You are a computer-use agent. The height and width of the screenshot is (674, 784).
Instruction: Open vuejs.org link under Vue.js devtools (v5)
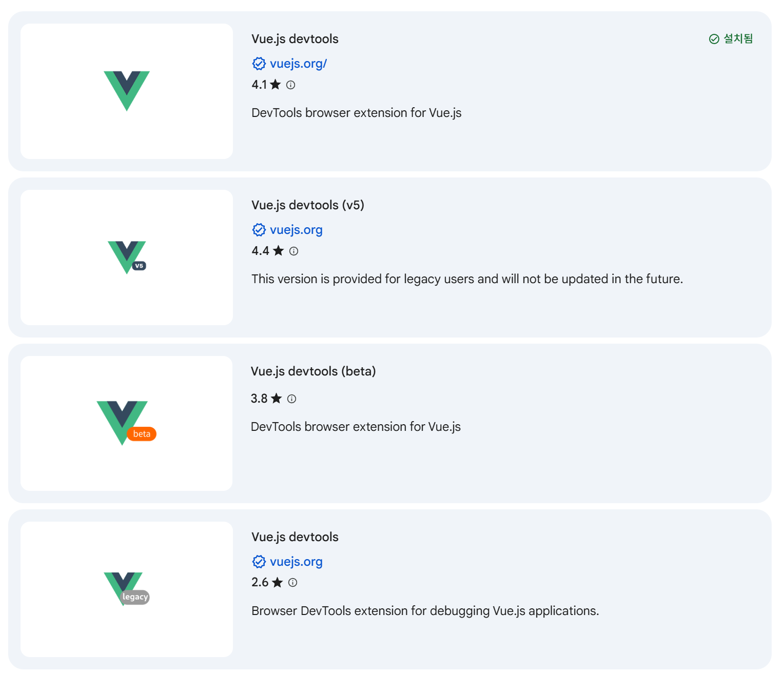tap(296, 230)
